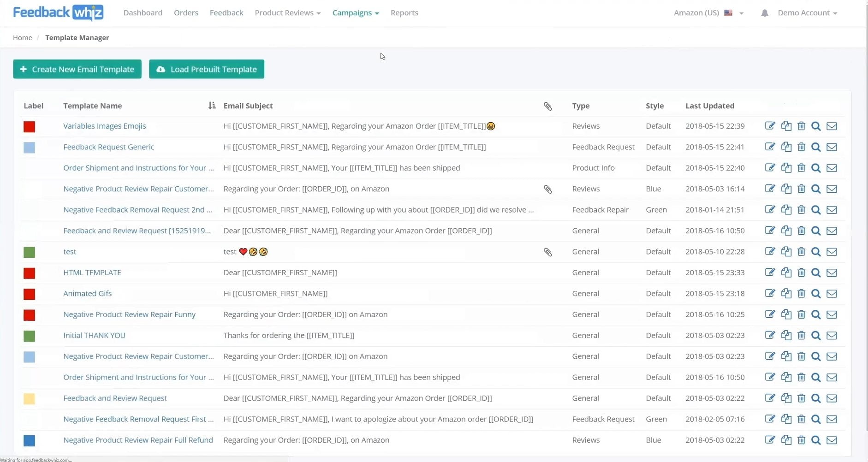Click the date 2018-02-05 07:16

(x=714, y=419)
